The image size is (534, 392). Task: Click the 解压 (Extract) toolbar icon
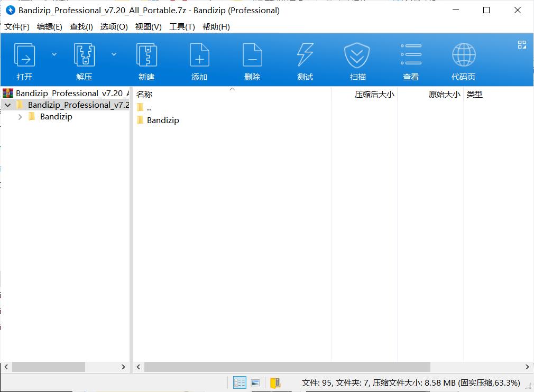(85, 60)
